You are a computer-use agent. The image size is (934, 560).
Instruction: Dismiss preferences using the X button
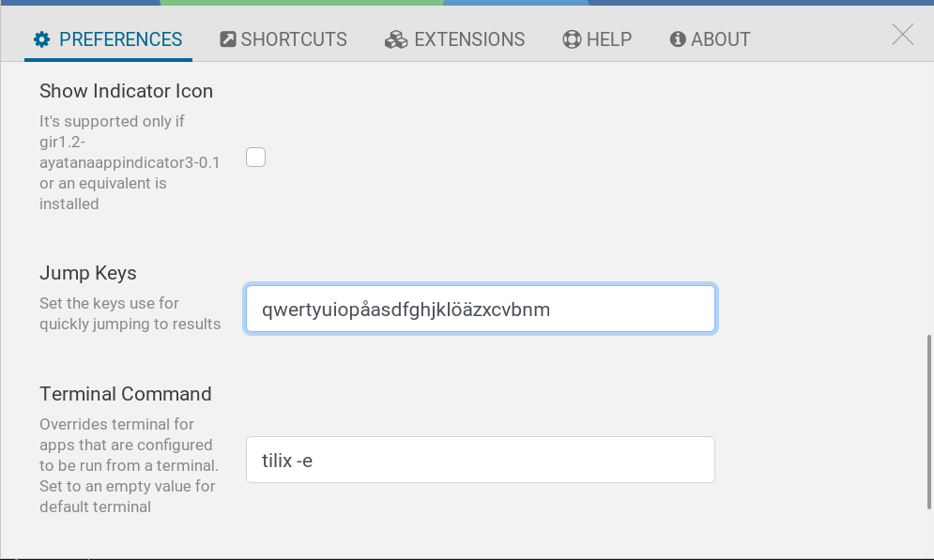[901, 34]
